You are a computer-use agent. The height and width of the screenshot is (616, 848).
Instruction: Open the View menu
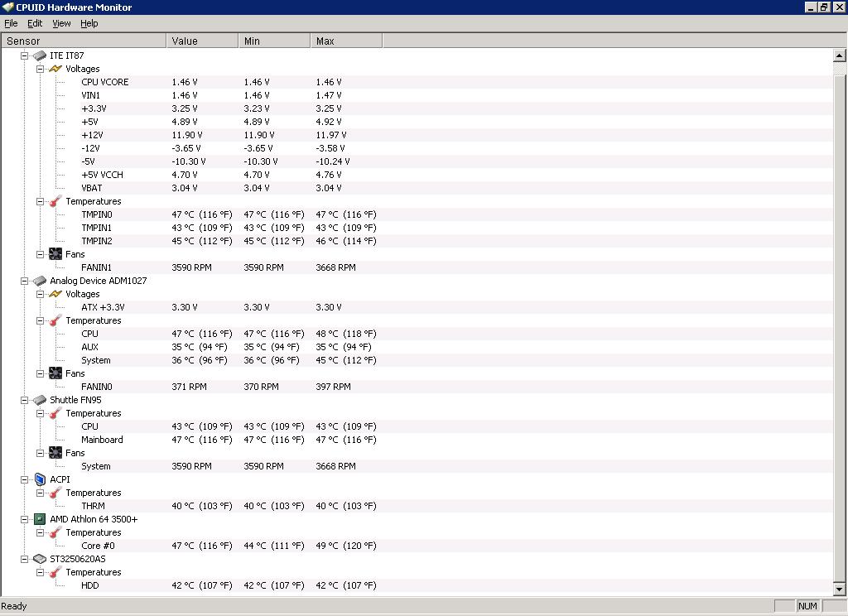pyautogui.click(x=61, y=23)
